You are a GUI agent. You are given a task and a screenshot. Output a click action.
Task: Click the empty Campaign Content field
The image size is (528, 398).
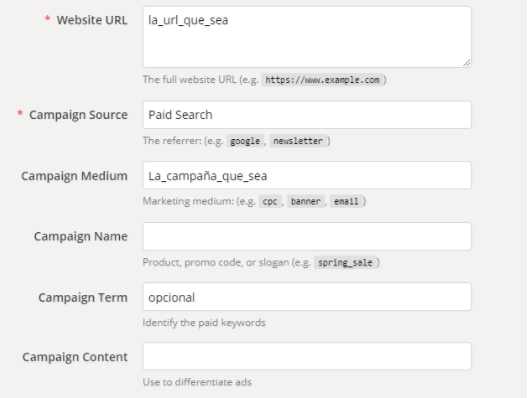pyautogui.click(x=307, y=356)
